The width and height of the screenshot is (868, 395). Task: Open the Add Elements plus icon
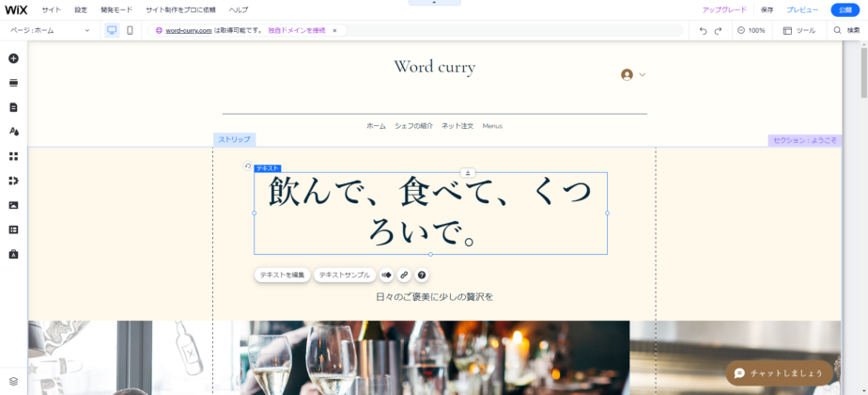point(14,58)
